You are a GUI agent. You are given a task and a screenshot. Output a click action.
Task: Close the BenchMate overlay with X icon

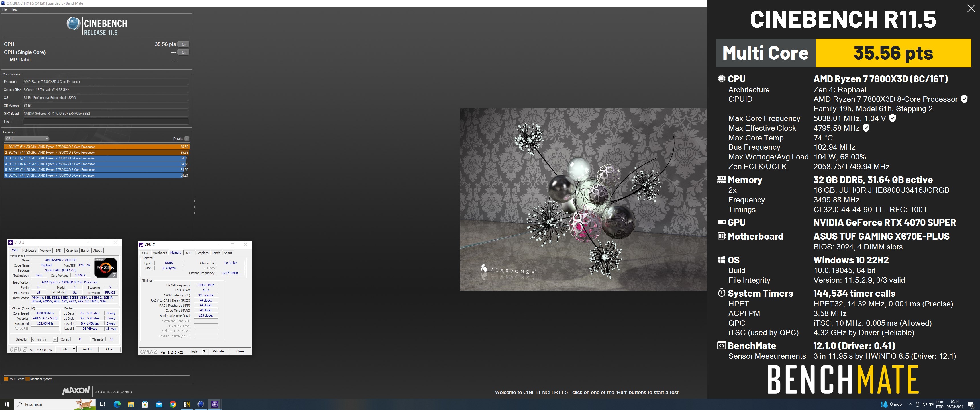[x=971, y=9]
